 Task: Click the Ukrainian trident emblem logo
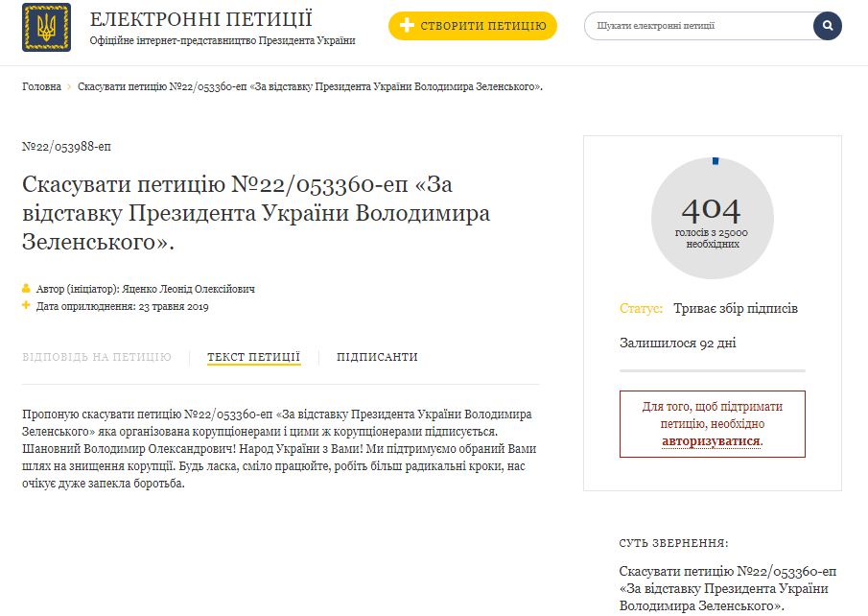click(x=46, y=27)
